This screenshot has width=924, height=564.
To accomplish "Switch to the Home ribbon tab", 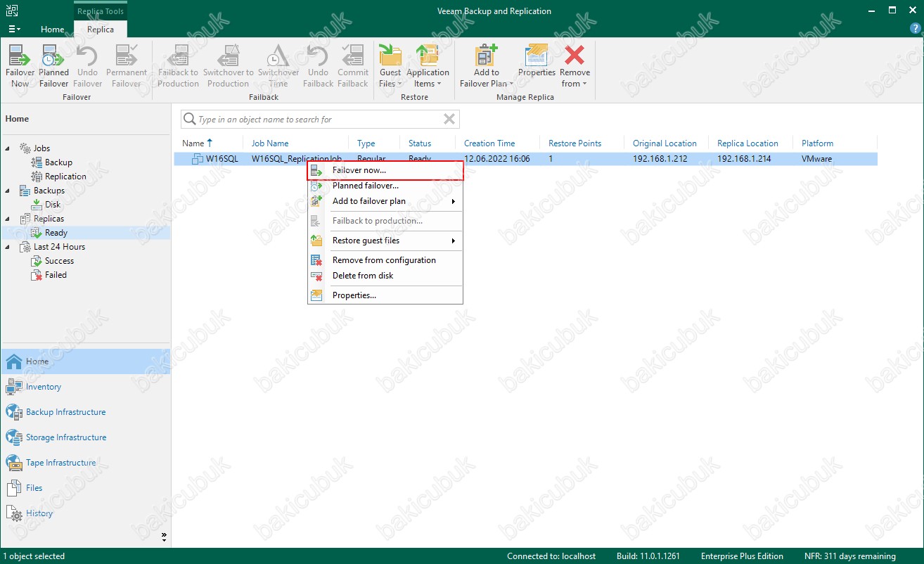I will 53,30.
